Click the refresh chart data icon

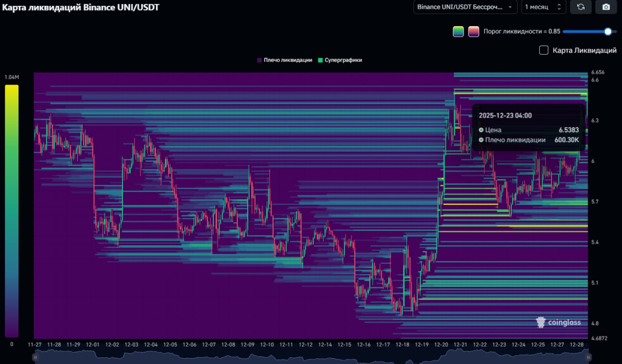(580, 7)
